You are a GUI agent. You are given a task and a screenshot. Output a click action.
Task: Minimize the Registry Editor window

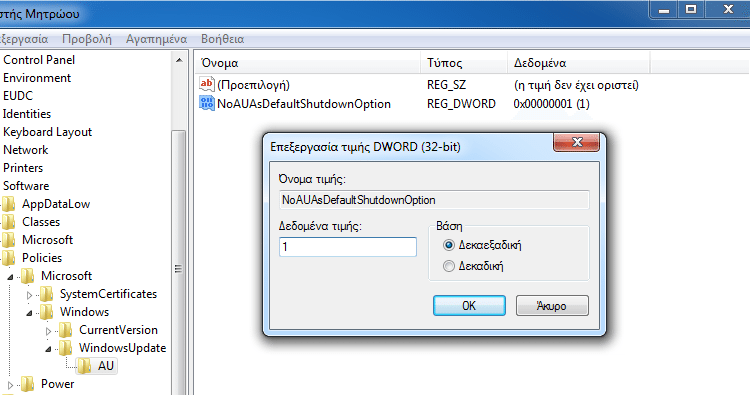coord(664,9)
